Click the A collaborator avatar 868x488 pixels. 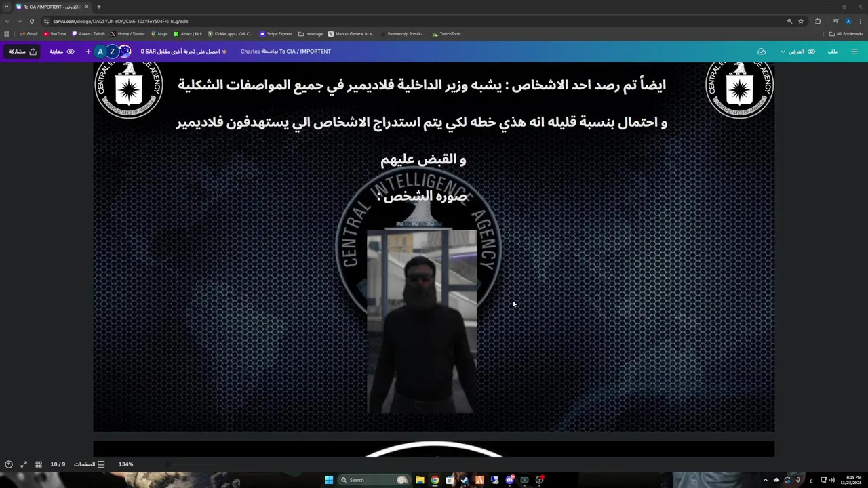tap(100, 52)
